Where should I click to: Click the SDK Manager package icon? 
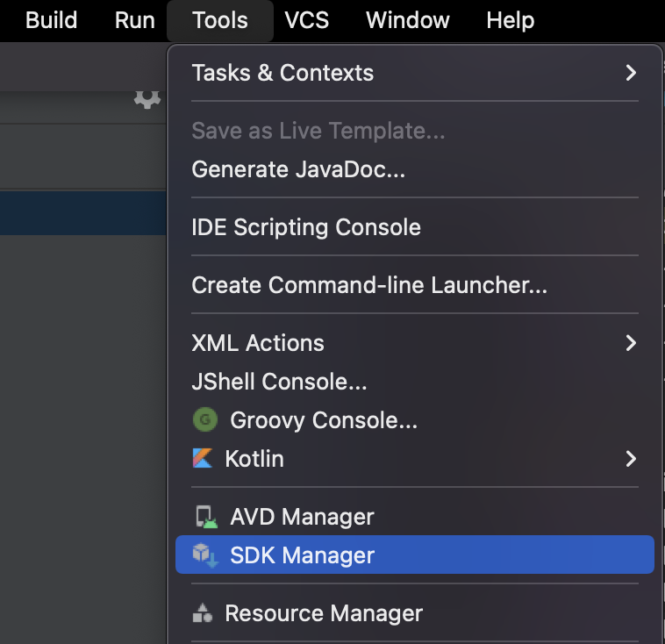point(205,555)
